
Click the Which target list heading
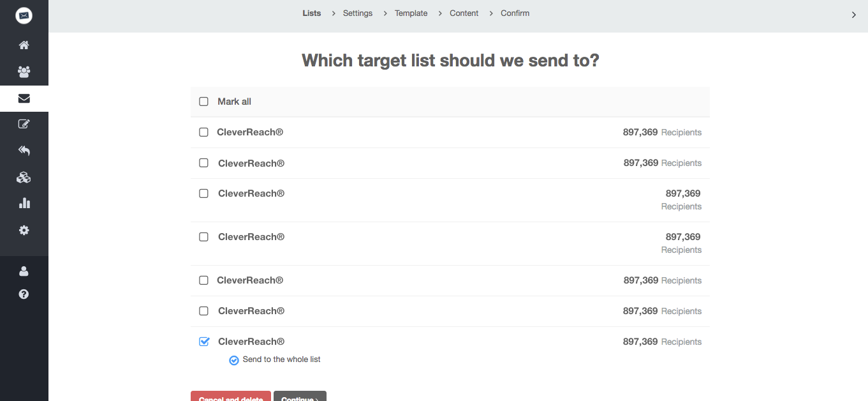pos(450,61)
